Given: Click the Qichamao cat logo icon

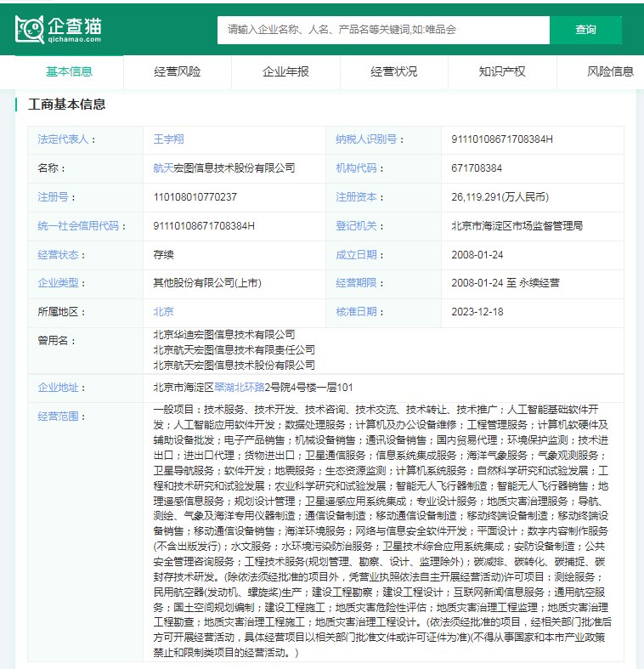Looking at the screenshot, I should click(31, 30).
